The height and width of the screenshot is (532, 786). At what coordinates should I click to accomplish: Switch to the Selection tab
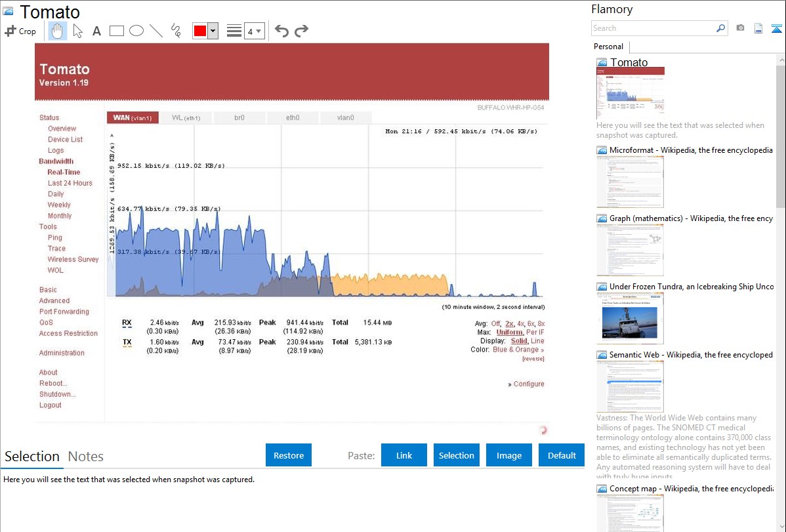[32, 457]
